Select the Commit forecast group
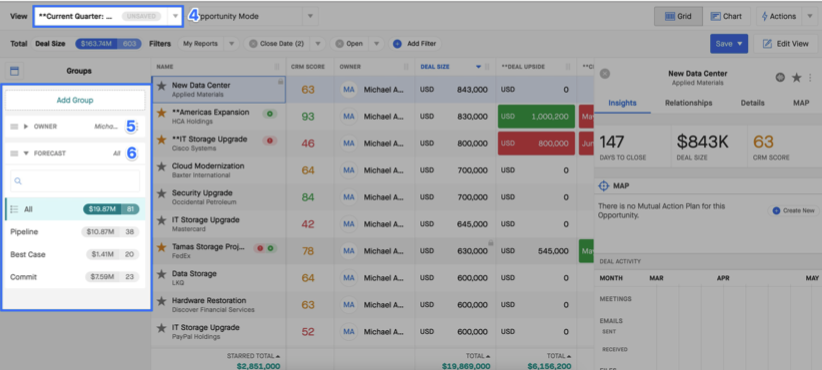The image size is (822, 370). tap(75, 277)
